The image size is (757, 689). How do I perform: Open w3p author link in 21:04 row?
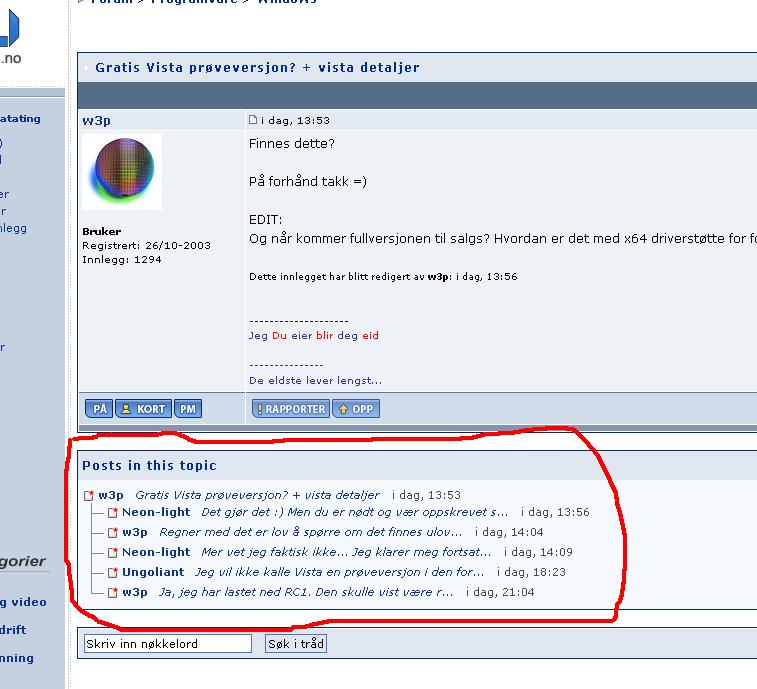point(135,592)
